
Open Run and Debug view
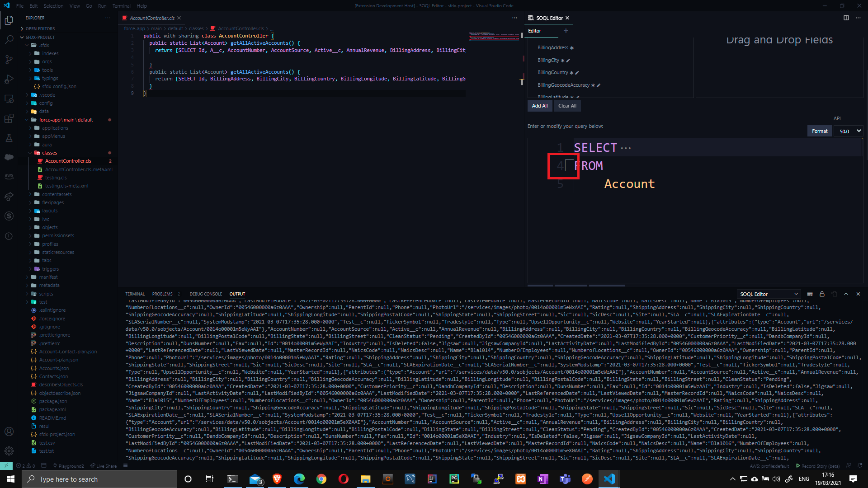9,79
